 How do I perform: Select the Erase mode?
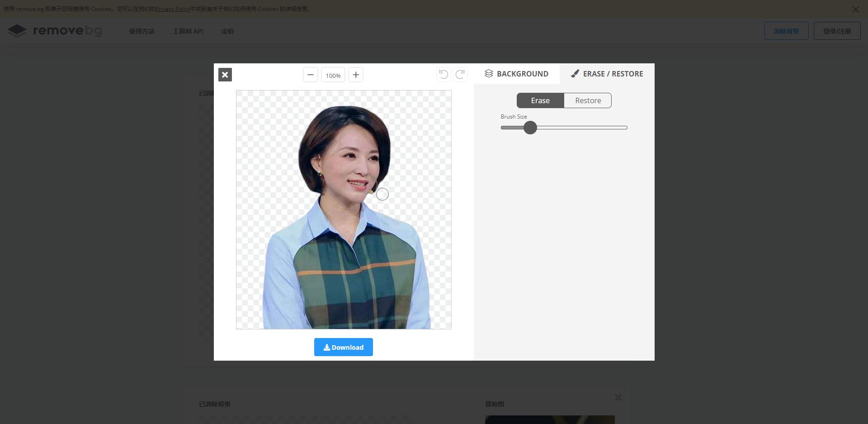pos(540,100)
